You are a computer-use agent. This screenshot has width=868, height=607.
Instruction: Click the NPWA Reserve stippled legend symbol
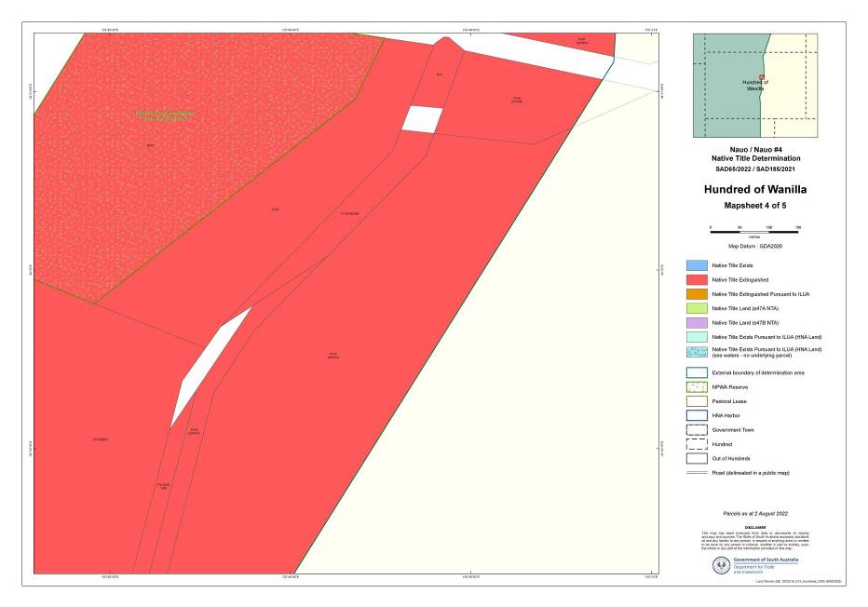697,387
